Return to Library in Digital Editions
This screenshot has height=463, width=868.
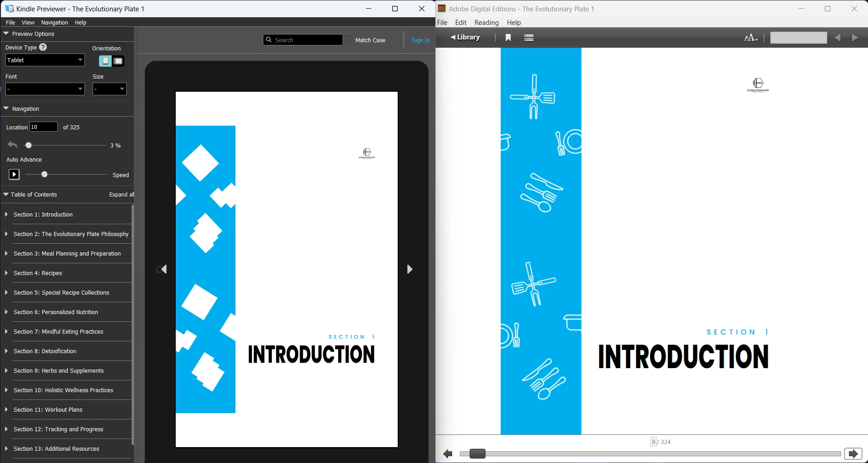tap(465, 38)
